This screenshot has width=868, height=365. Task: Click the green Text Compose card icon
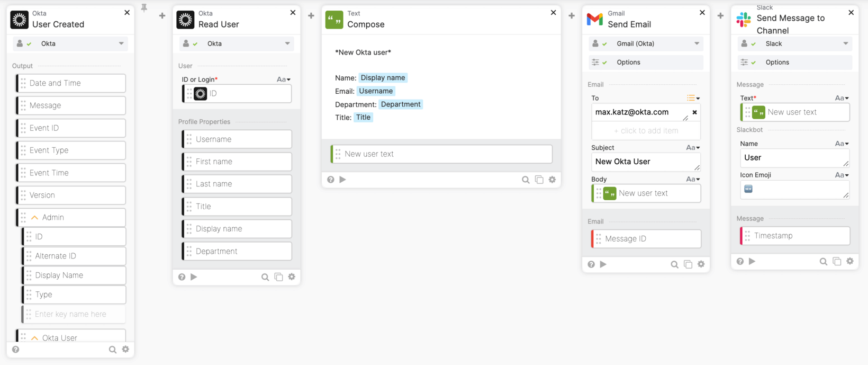coord(334,20)
